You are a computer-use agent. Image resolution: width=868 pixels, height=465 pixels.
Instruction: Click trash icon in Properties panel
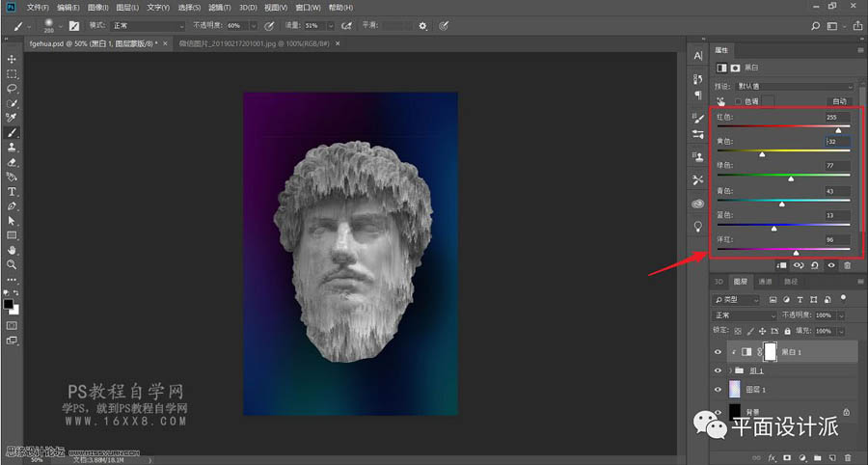(847, 265)
